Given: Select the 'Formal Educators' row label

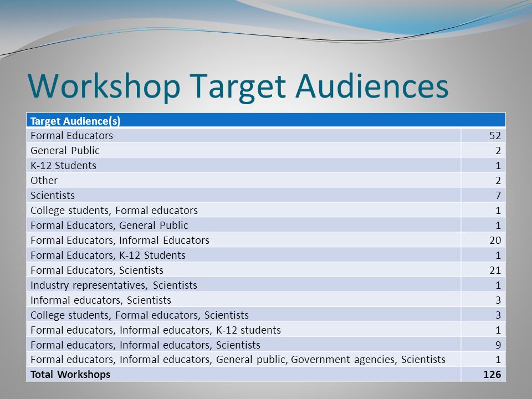Looking at the screenshot, I should [x=71, y=136].
